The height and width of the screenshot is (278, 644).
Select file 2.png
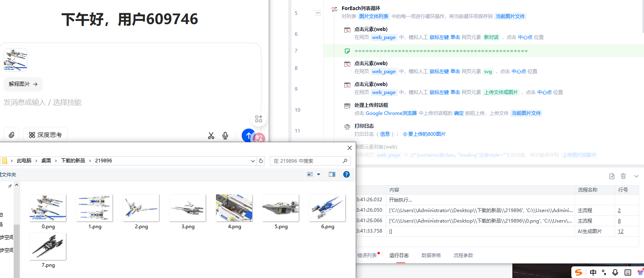(x=141, y=213)
